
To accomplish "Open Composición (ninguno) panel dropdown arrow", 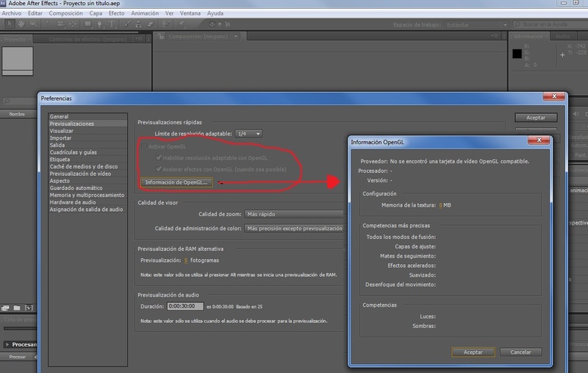I will point(235,36).
